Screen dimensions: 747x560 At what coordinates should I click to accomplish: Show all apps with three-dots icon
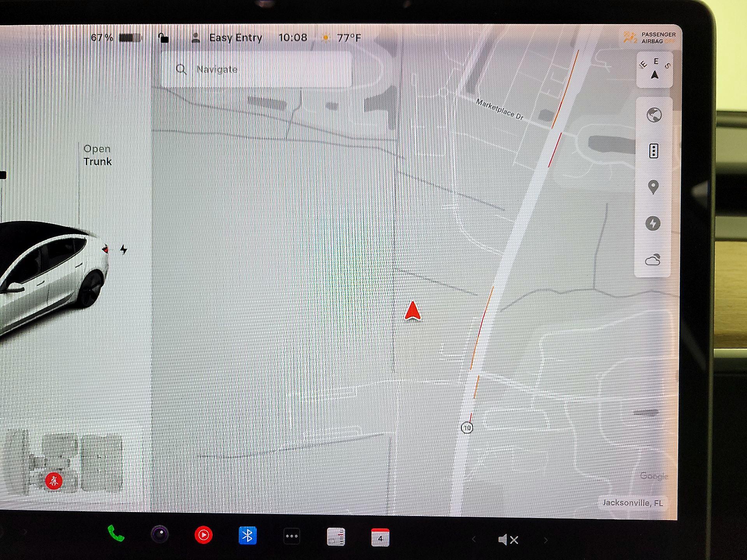(292, 537)
